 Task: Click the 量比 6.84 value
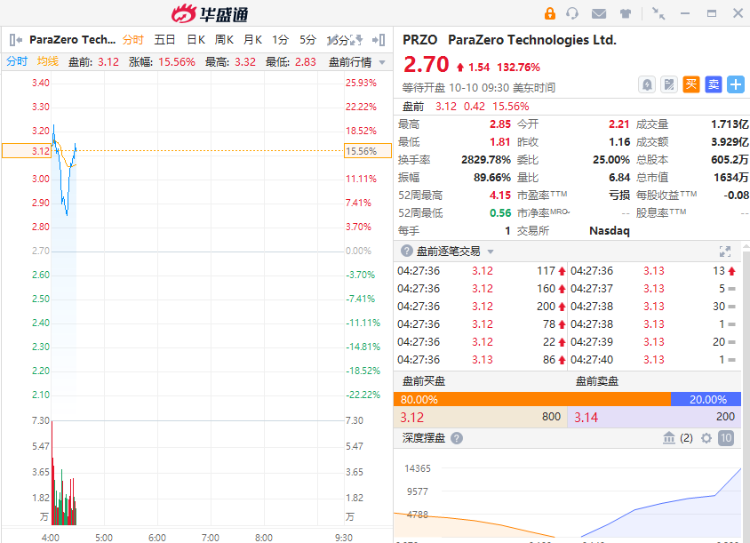[619, 177]
